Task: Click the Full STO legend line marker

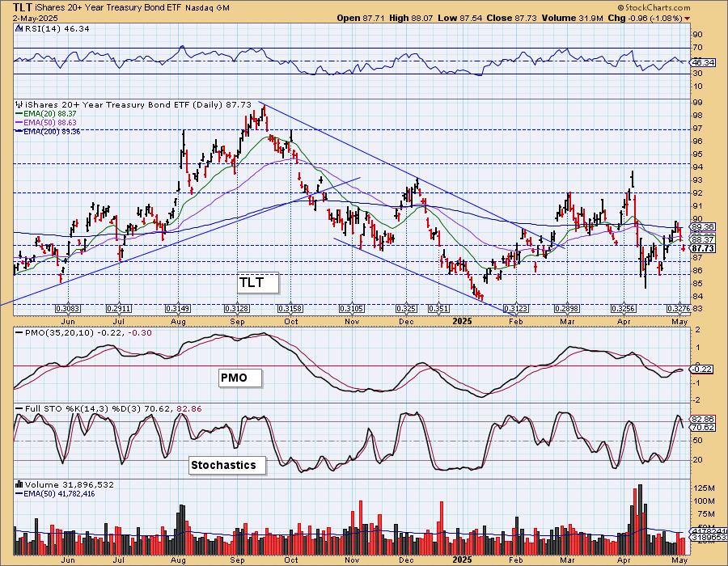Action: tap(19, 408)
